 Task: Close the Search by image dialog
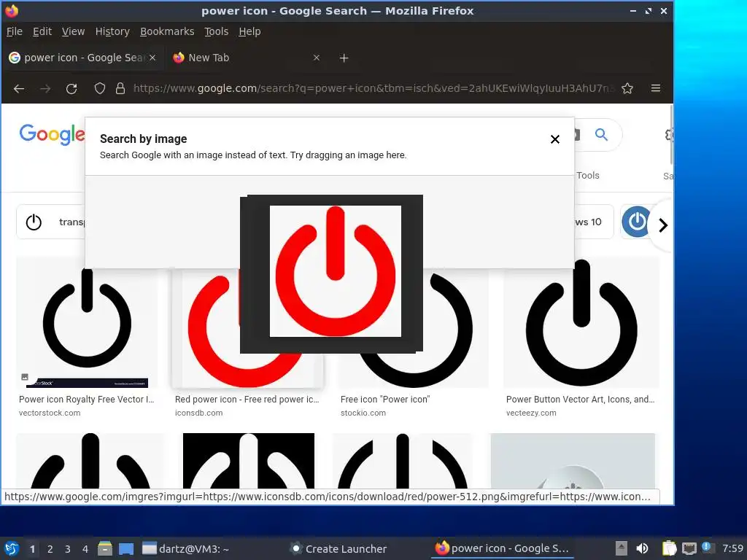pyautogui.click(x=554, y=139)
